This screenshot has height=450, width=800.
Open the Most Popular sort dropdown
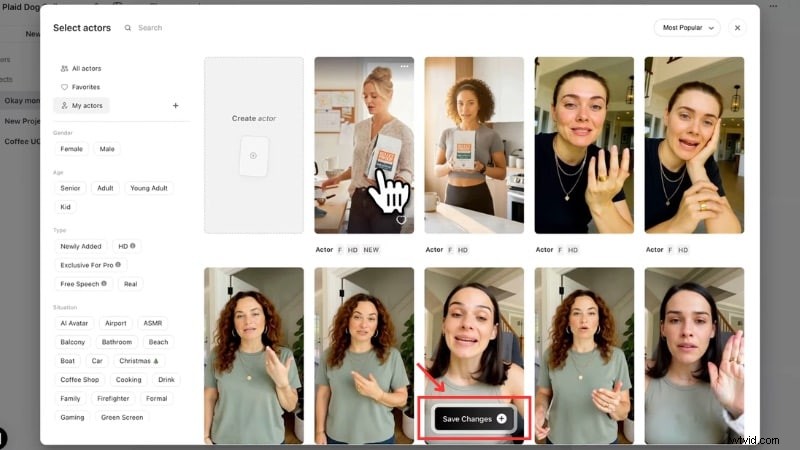(687, 28)
